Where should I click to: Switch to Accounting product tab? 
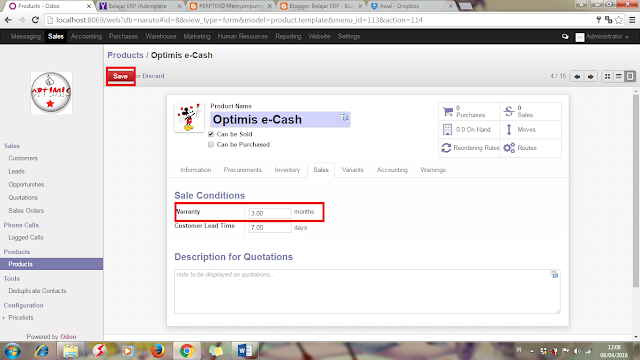[392, 170]
